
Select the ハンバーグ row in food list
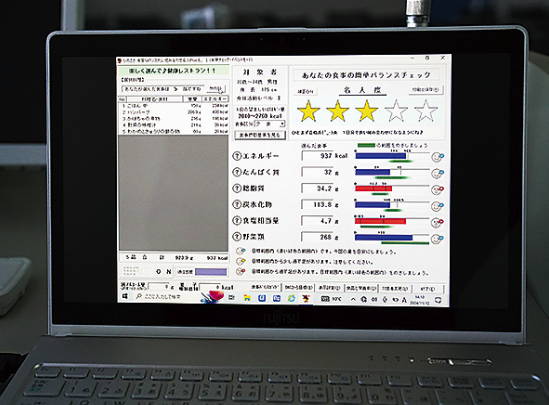pyautogui.click(x=174, y=112)
